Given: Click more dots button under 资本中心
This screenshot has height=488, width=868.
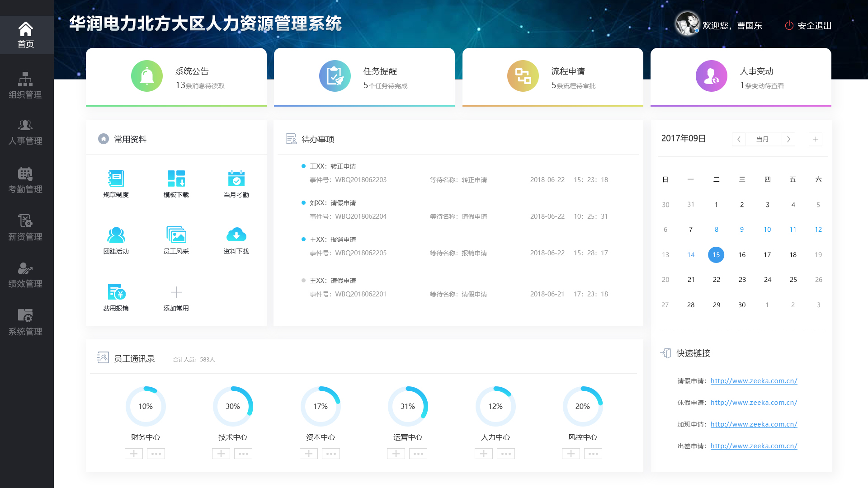Looking at the screenshot, I should 331,454.
